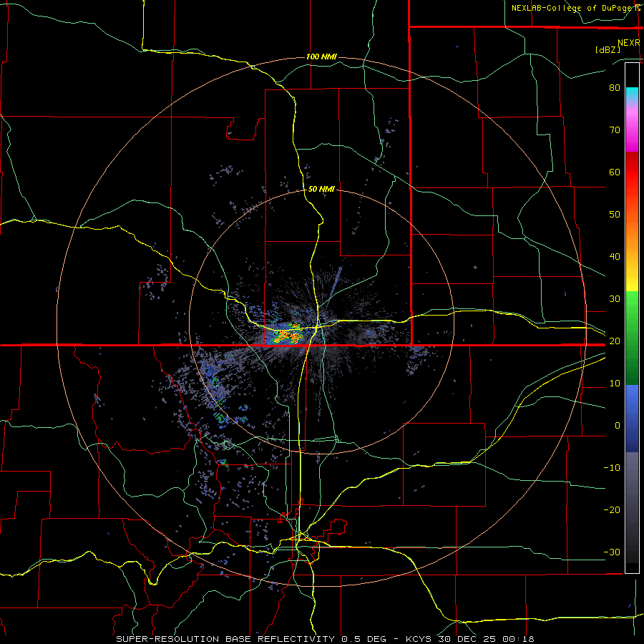
Task: Click the 30 value on the dBZ scale
Action: (615, 298)
